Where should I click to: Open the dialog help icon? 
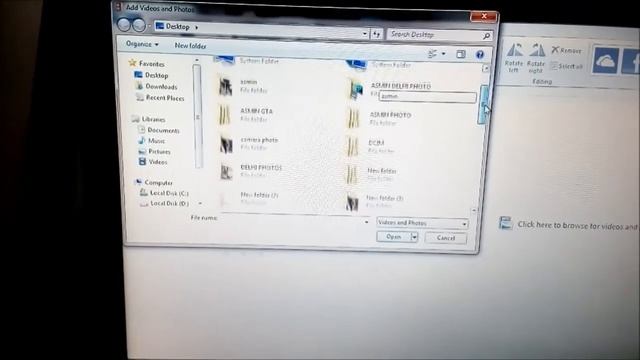point(480,54)
